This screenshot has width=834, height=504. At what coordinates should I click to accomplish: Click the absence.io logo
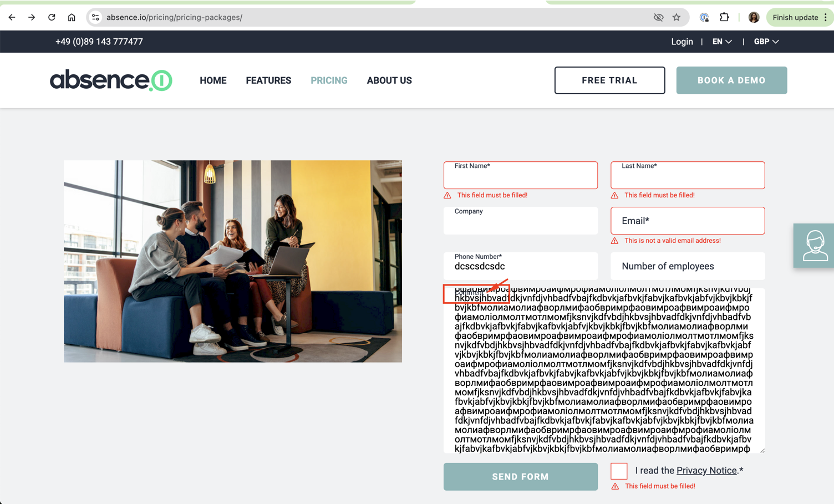(x=111, y=80)
